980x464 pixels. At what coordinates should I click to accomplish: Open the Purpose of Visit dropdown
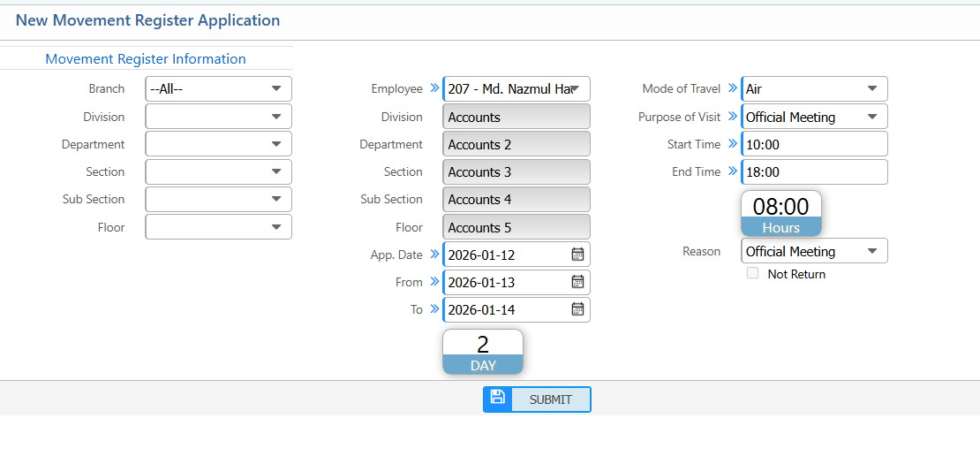(814, 117)
